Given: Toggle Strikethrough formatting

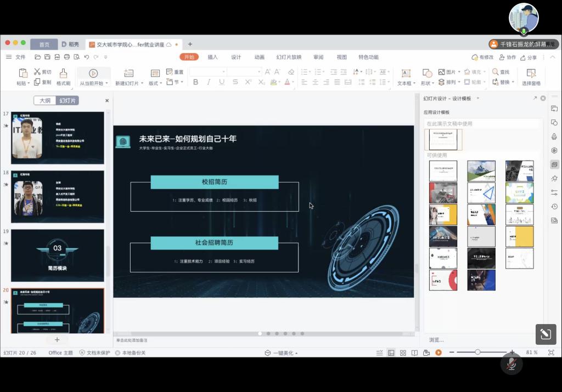Looking at the screenshot, I should (x=235, y=82).
